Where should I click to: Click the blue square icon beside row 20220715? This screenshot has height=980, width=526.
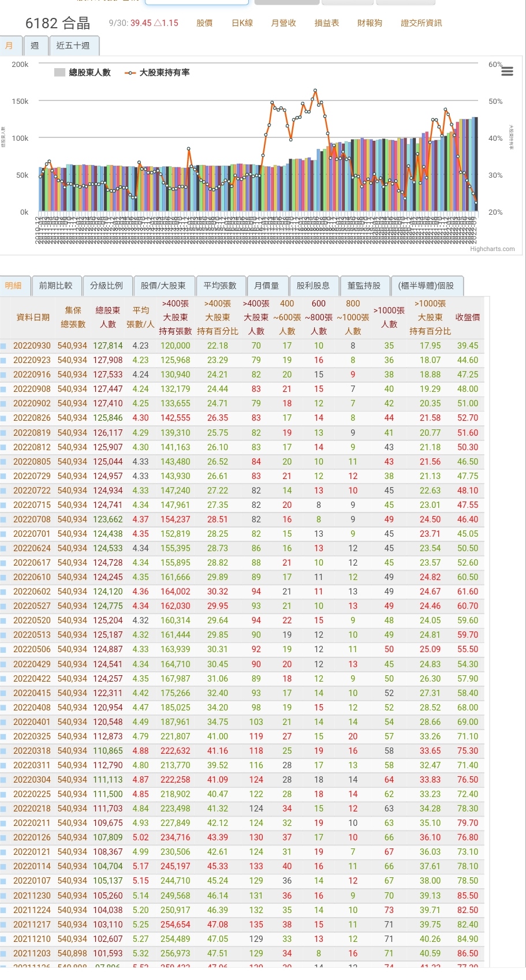click(3, 505)
